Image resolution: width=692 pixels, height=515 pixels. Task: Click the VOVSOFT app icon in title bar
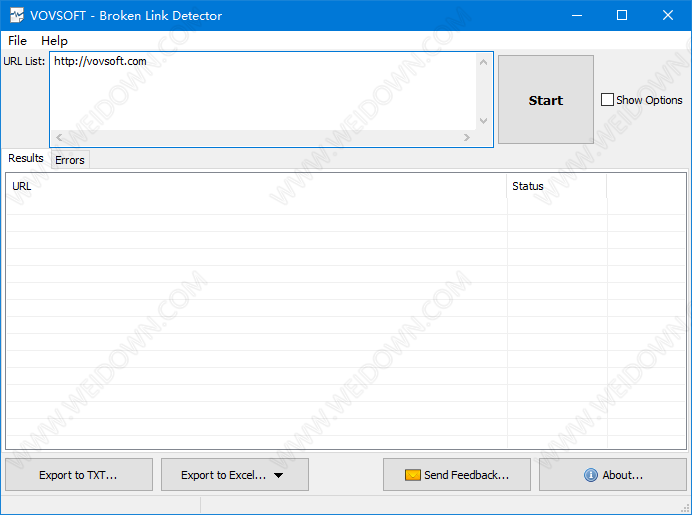(x=17, y=15)
